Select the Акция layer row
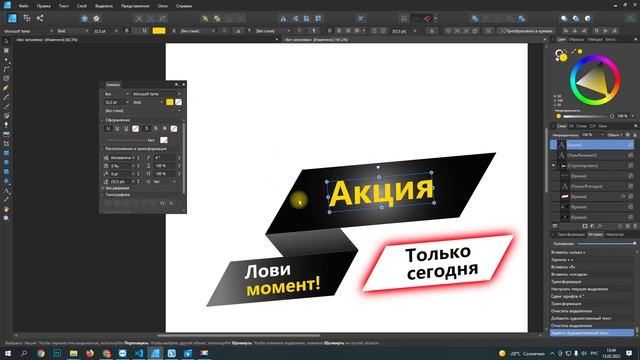640x360 pixels. pyautogui.click(x=592, y=145)
